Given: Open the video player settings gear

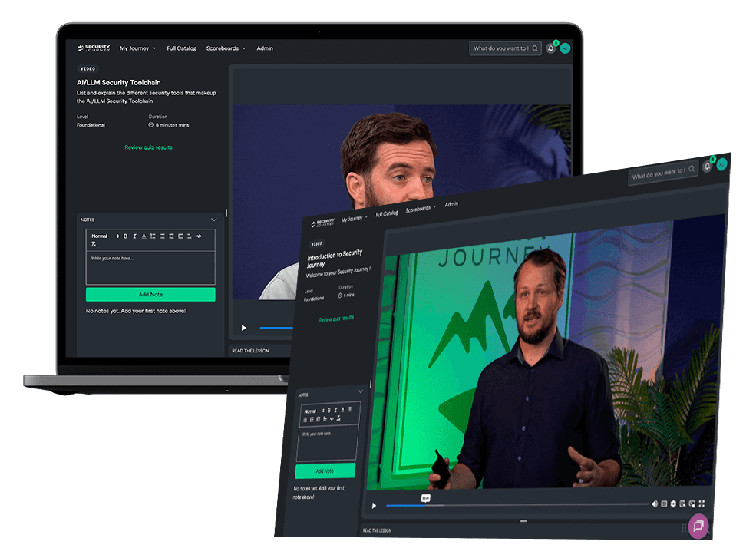Looking at the screenshot, I should [673, 504].
